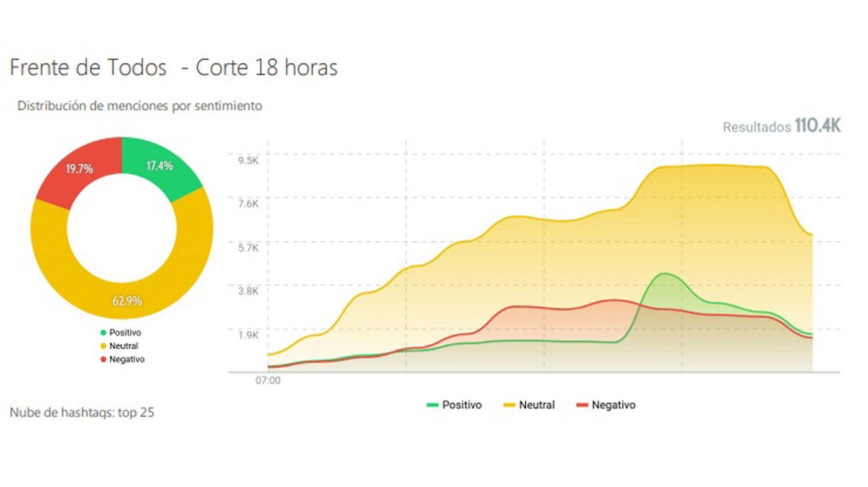868x487 pixels.
Task: Click the 3.8K y-axis label
Action: tap(247, 291)
